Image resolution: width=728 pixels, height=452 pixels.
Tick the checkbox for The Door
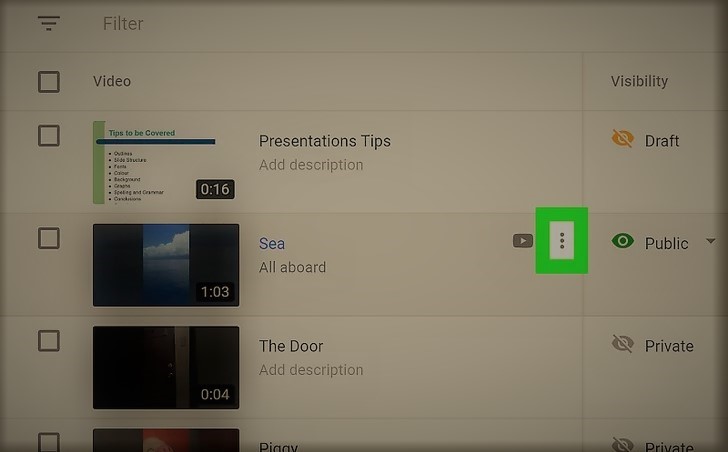pos(49,341)
